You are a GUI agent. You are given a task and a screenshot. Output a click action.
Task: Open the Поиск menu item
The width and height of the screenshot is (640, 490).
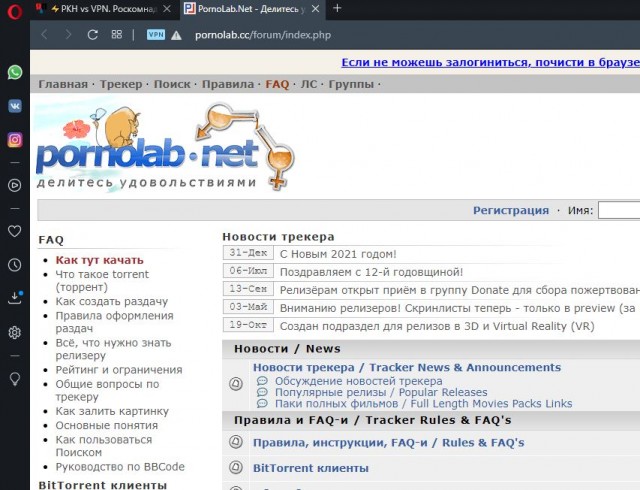[x=172, y=84]
